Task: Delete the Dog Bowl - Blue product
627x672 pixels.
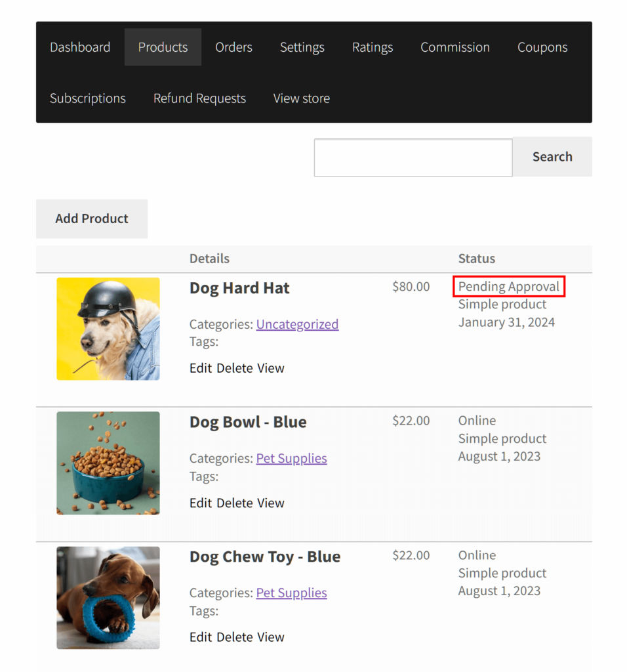Action: (x=235, y=503)
